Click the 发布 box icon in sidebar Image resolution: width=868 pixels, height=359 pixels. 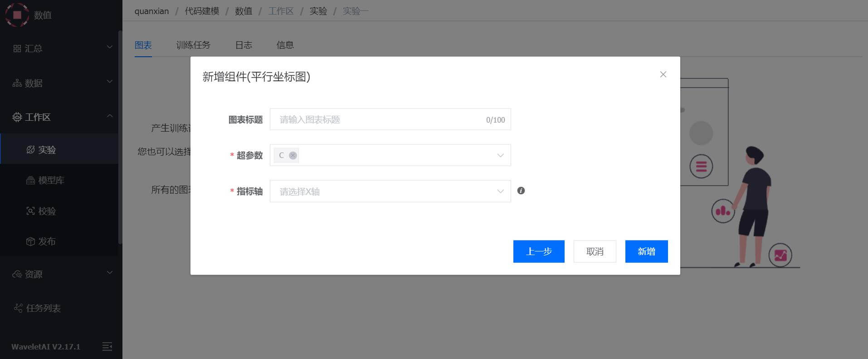30,241
